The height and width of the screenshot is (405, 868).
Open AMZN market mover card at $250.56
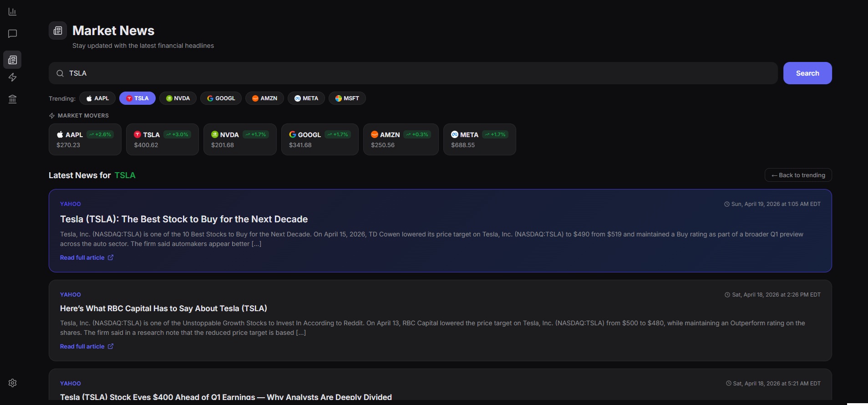401,139
